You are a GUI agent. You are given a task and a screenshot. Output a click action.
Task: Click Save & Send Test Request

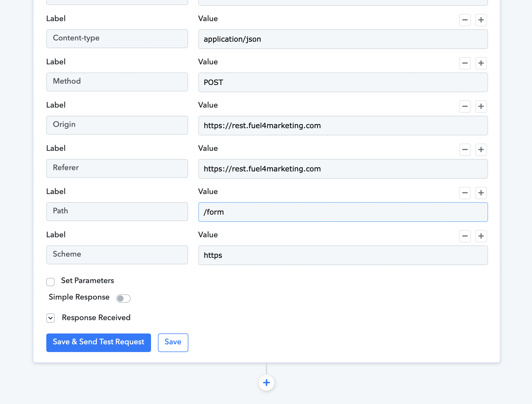[x=99, y=342]
